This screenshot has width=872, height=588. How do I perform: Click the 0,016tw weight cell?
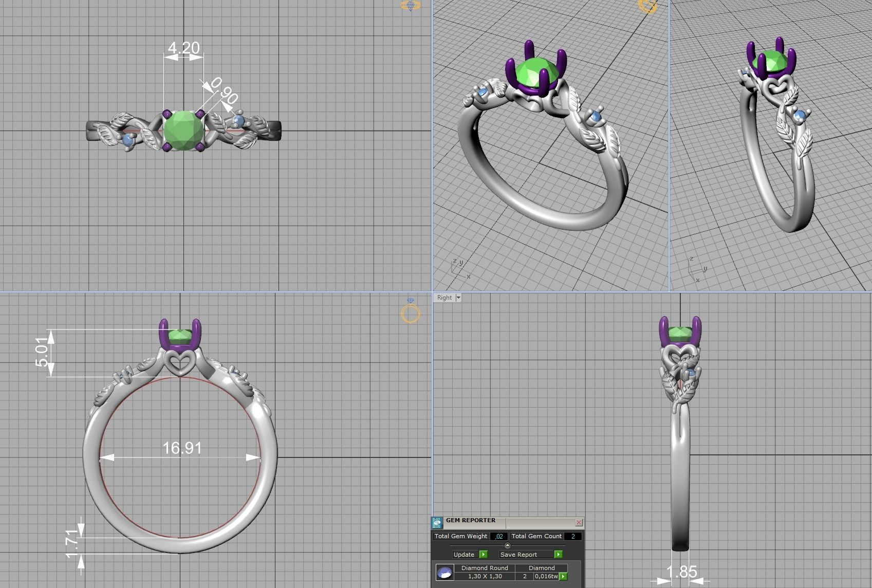[x=546, y=577]
